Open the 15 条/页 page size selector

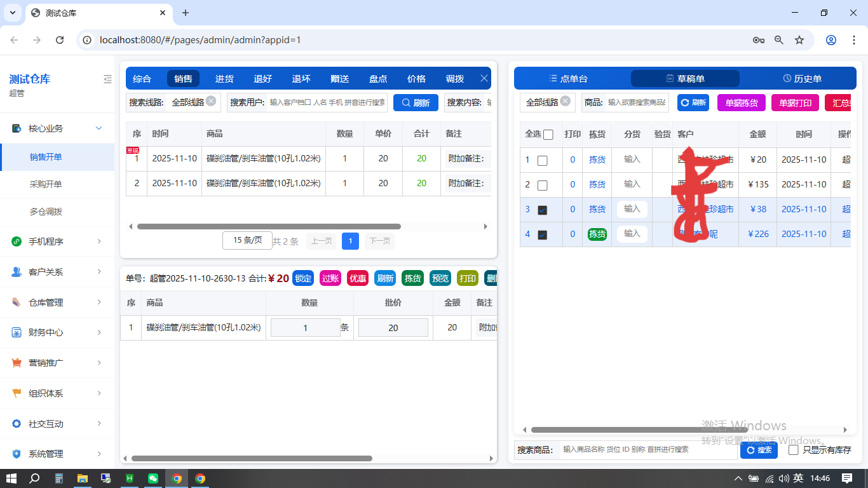247,240
